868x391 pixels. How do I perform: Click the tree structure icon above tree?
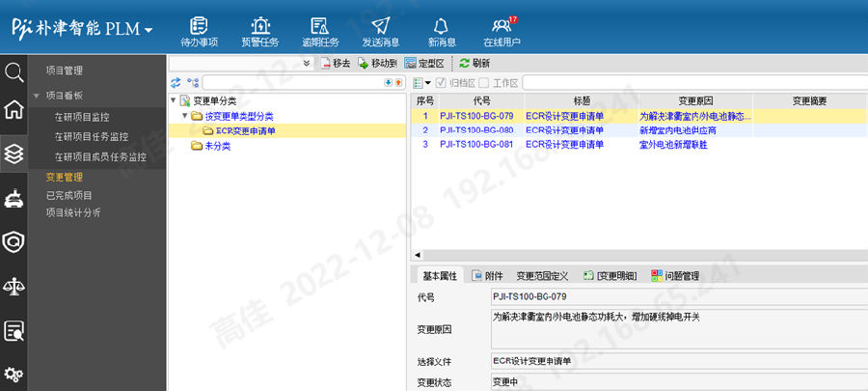click(x=193, y=82)
